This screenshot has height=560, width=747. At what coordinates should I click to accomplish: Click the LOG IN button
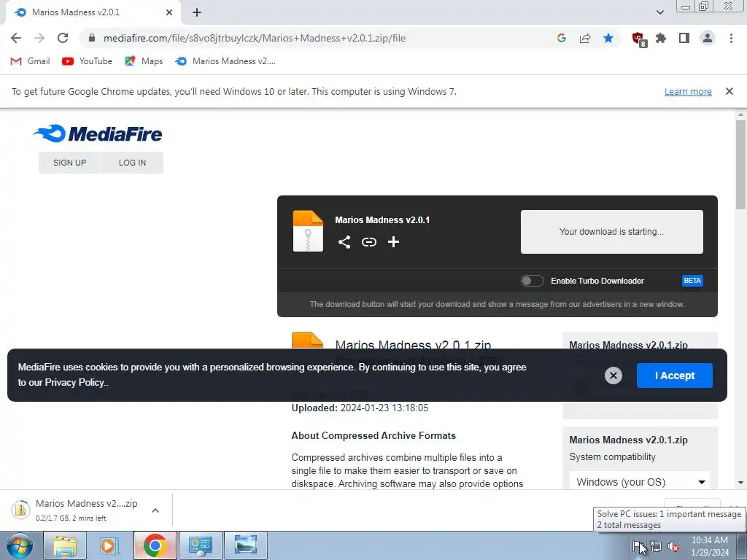pyautogui.click(x=133, y=163)
